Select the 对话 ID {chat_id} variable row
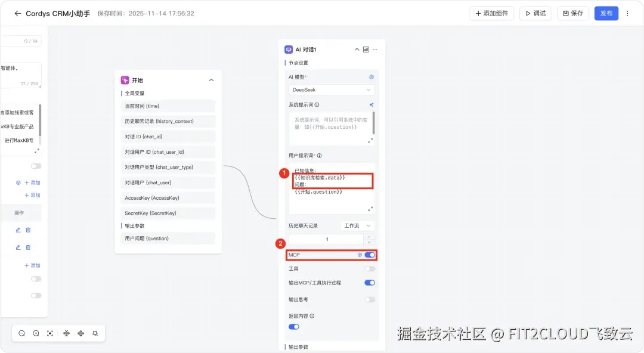 (x=168, y=137)
